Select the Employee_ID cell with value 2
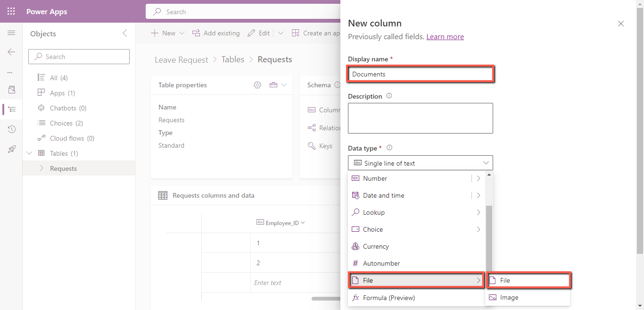 (295, 263)
